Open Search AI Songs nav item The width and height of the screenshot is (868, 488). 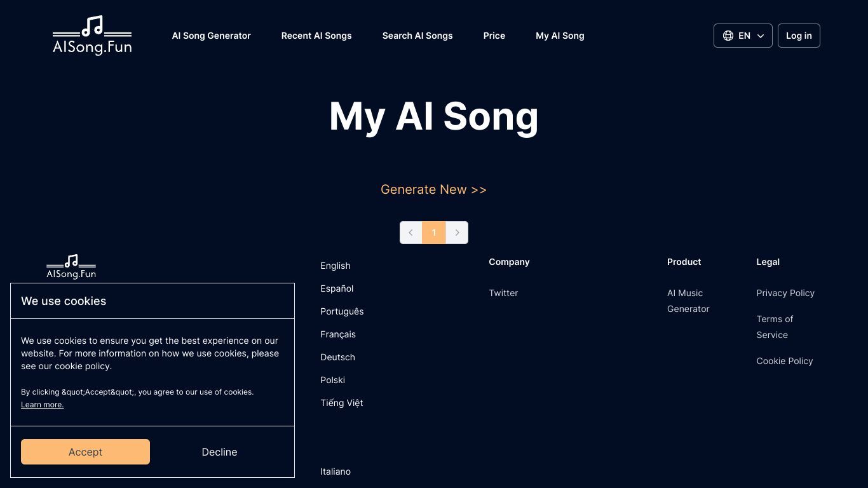[x=417, y=36]
